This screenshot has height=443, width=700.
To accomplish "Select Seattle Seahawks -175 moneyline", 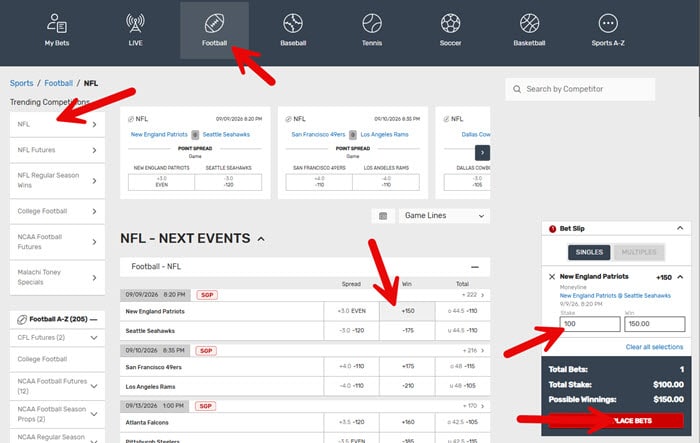I will click(x=407, y=331).
